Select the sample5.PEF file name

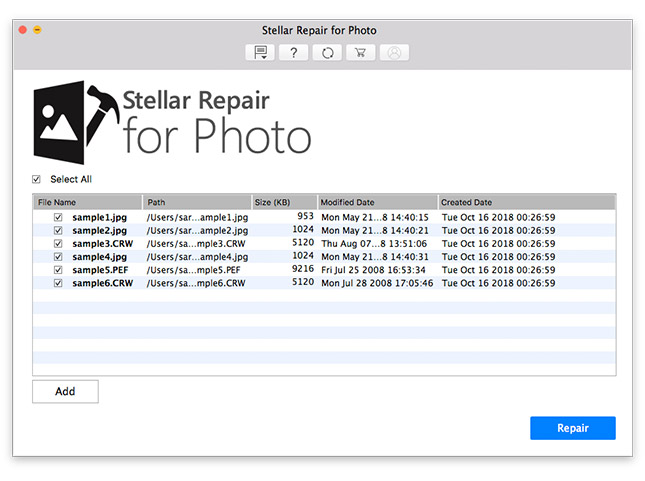pyautogui.click(x=100, y=270)
